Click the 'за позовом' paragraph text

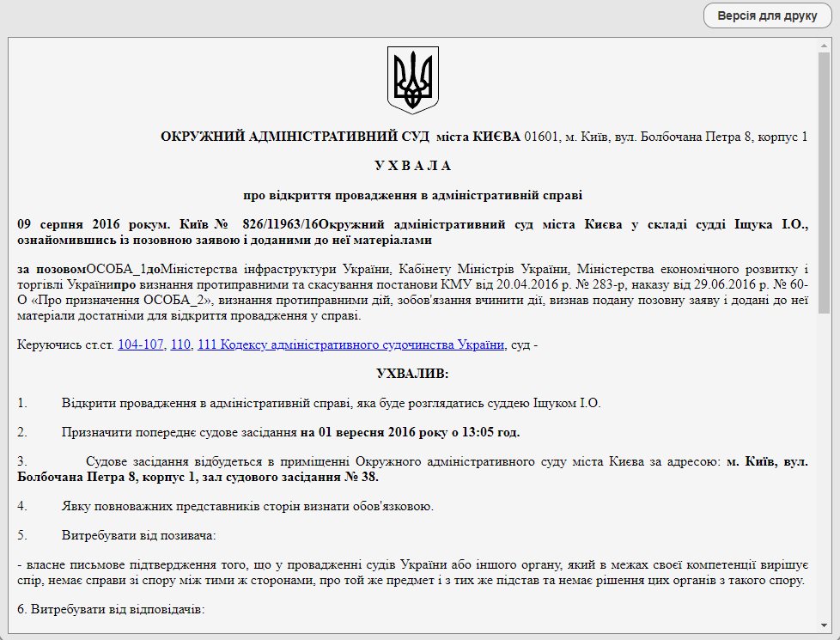point(412,285)
